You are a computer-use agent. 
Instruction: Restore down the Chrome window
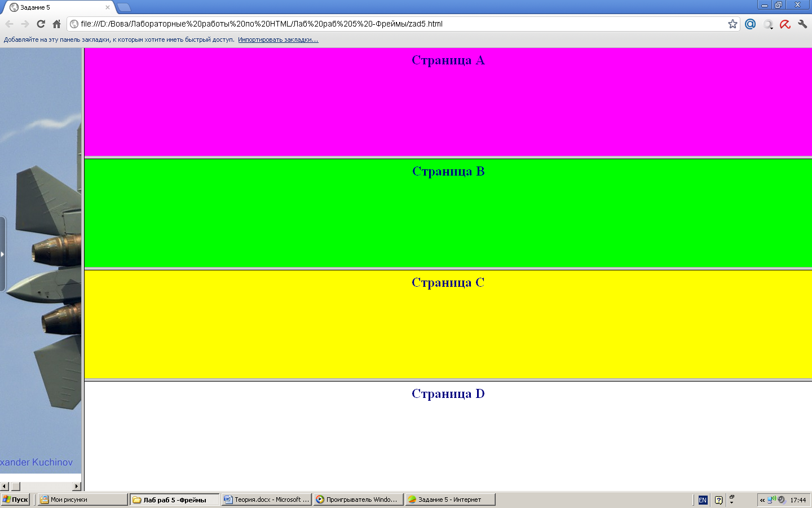pyautogui.click(x=779, y=5)
